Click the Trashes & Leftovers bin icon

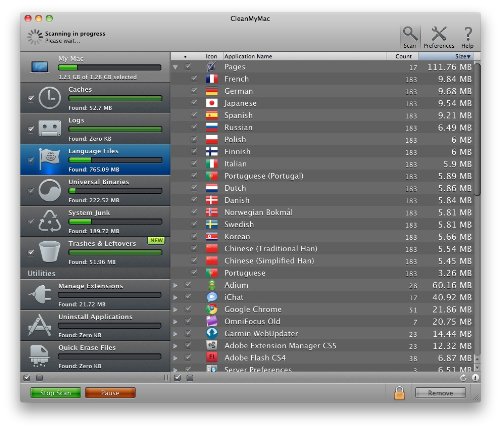(50, 252)
